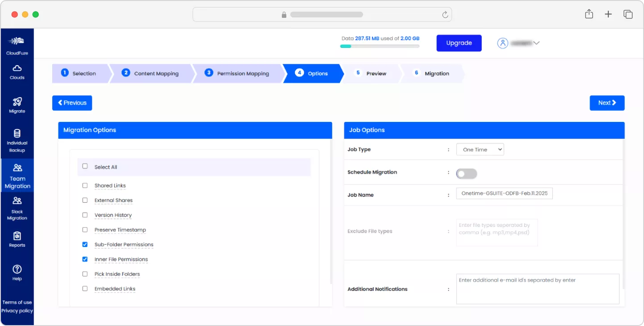This screenshot has height=326, width=644.
Task: Click the Previous button
Action: coord(72,103)
